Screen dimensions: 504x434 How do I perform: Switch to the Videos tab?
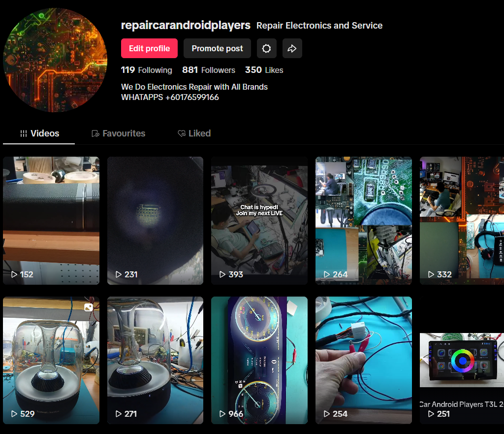(x=39, y=134)
